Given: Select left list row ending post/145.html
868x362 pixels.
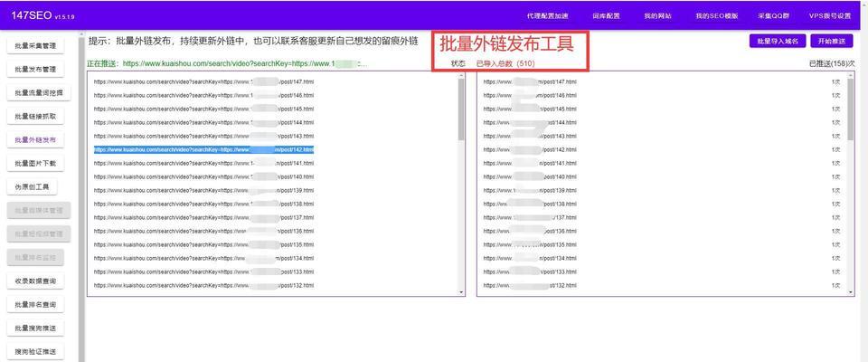Looking at the screenshot, I should [x=203, y=109].
